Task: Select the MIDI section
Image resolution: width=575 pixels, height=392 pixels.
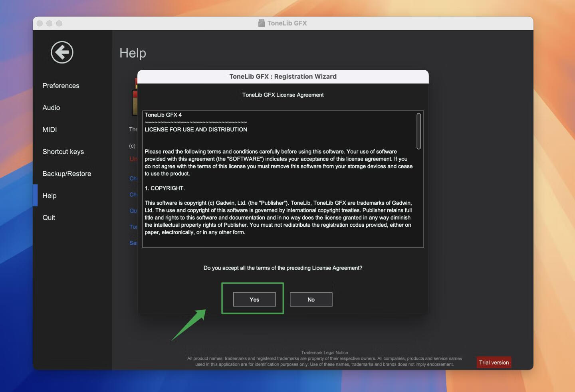Action: point(50,130)
